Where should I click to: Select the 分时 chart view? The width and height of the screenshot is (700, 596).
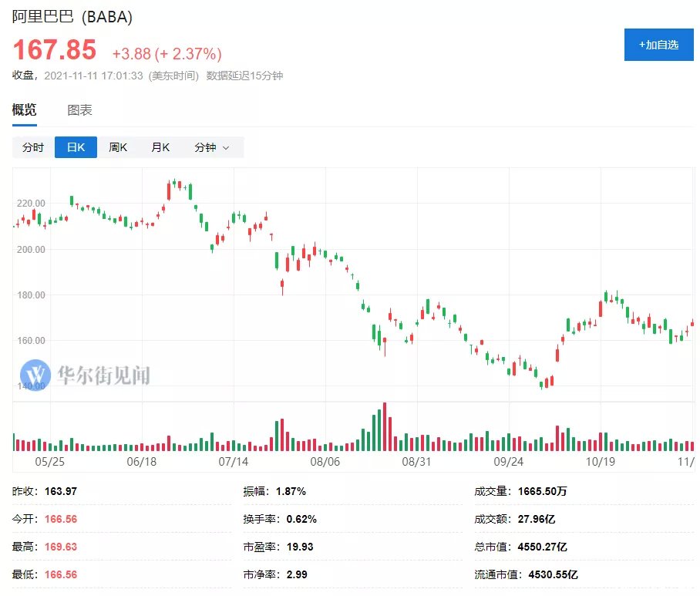[x=33, y=147]
